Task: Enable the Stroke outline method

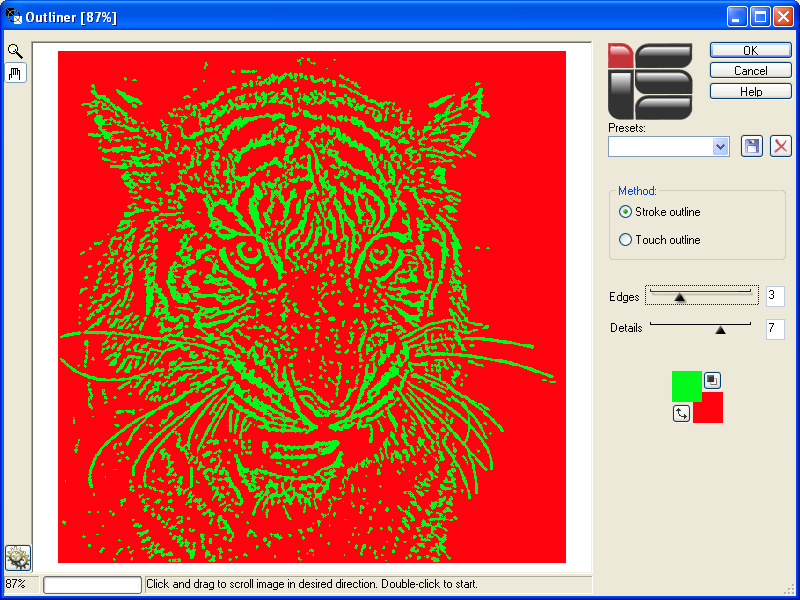Action: [x=626, y=212]
